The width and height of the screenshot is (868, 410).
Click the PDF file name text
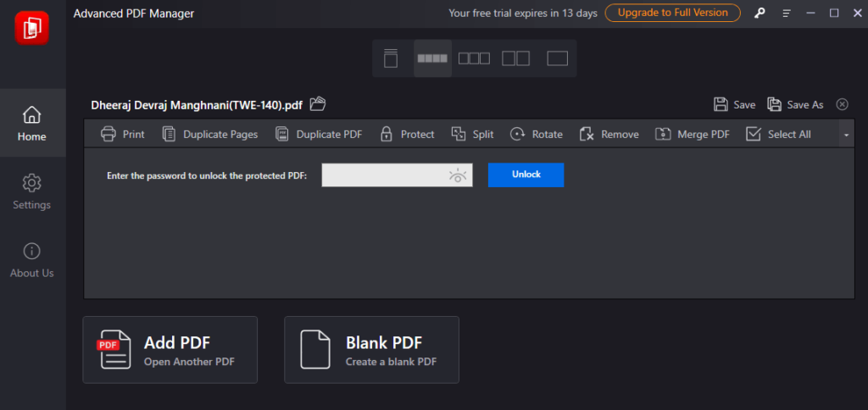coord(197,104)
